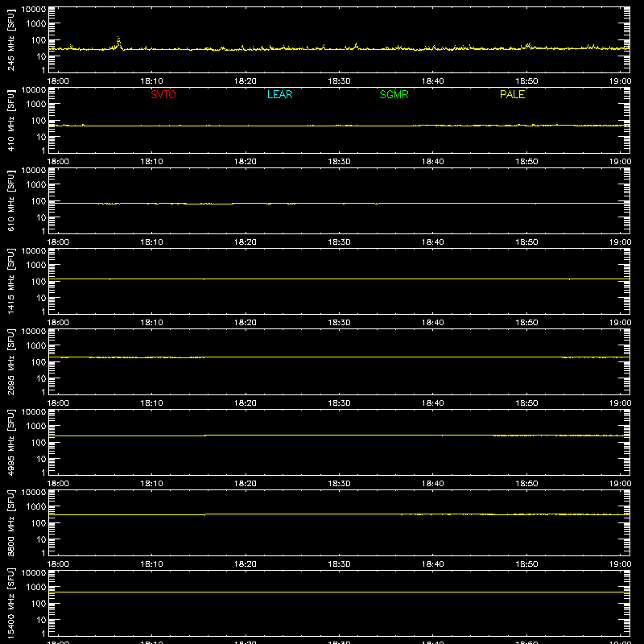644x644 pixels.
Task: Click 18:20 label below the 2695 MHz panel
Action: coord(246,403)
